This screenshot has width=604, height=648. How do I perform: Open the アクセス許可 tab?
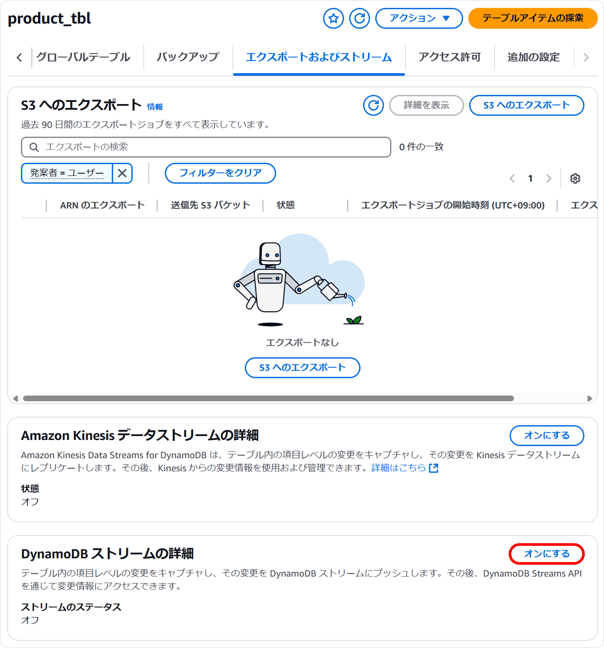[449, 57]
